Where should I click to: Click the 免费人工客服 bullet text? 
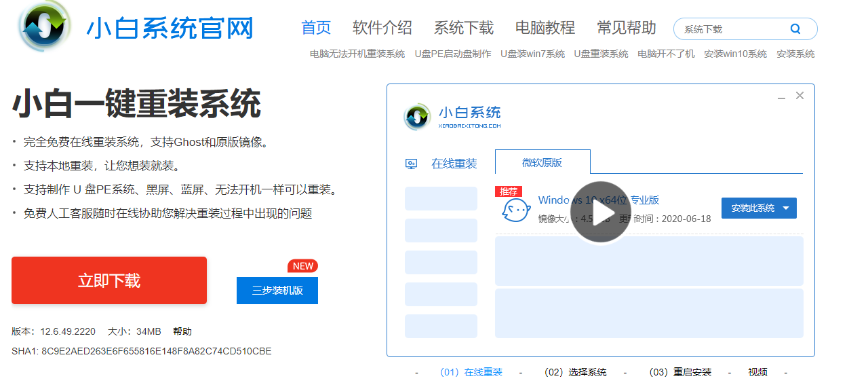pos(167,213)
